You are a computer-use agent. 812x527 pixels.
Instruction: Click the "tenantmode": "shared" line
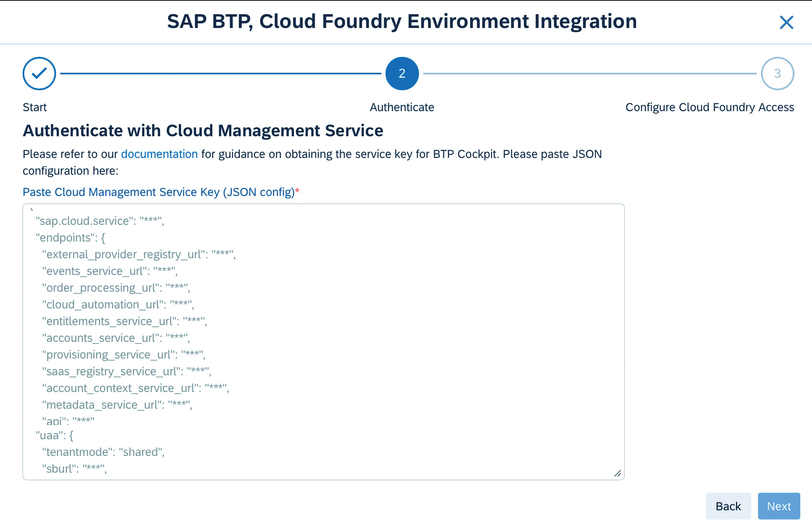103,452
